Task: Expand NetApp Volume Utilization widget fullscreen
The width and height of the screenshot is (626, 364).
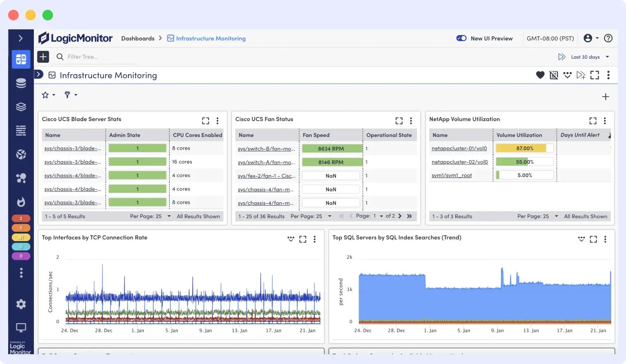Action: pyautogui.click(x=593, y=121)
